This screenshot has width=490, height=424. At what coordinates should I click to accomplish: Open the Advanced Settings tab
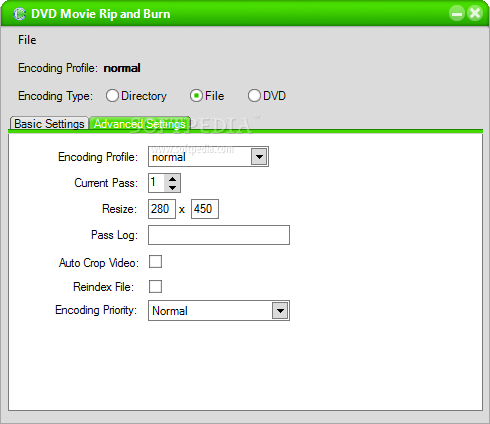140,123
